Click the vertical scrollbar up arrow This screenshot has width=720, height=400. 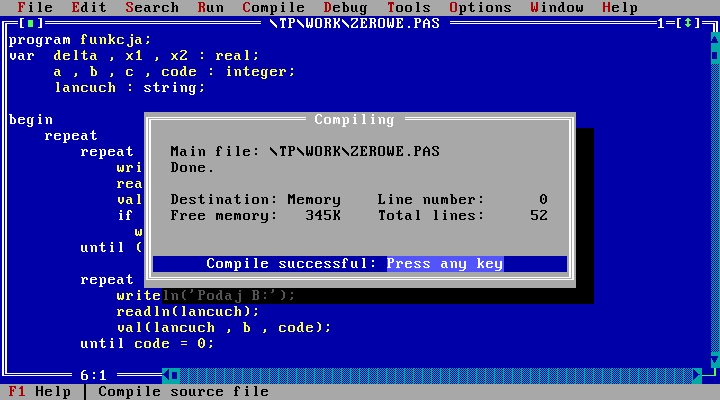[714, 39]
